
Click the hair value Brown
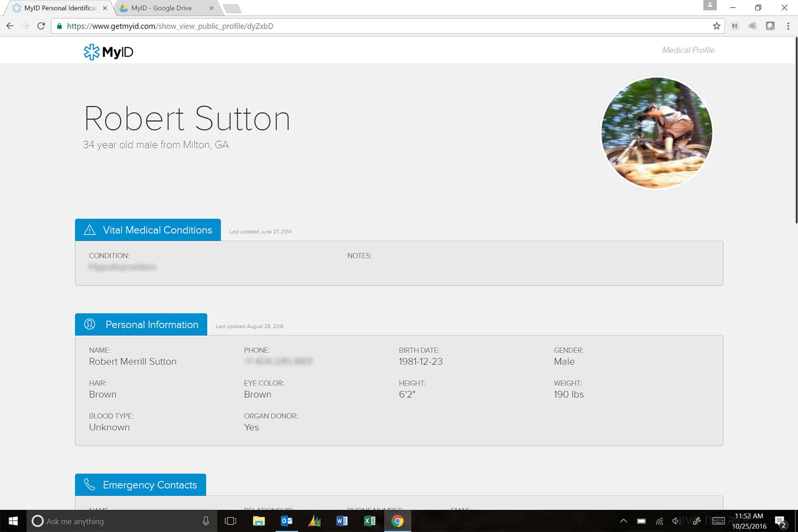pyautogui.click(x=103, y=394)
